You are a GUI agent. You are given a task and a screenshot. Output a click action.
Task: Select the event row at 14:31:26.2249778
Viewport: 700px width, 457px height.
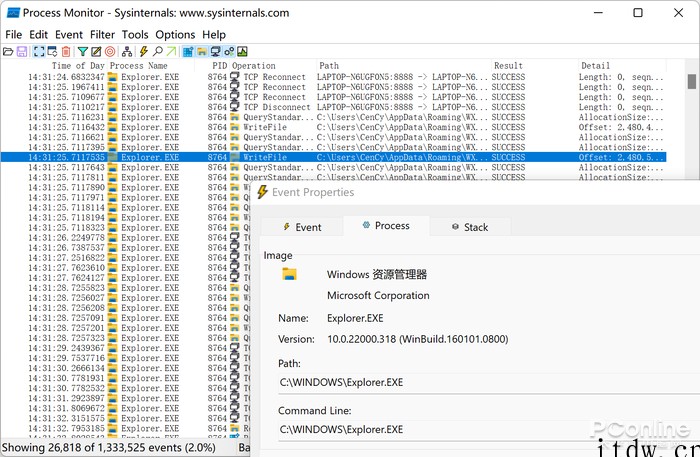[x=125, y=237]
